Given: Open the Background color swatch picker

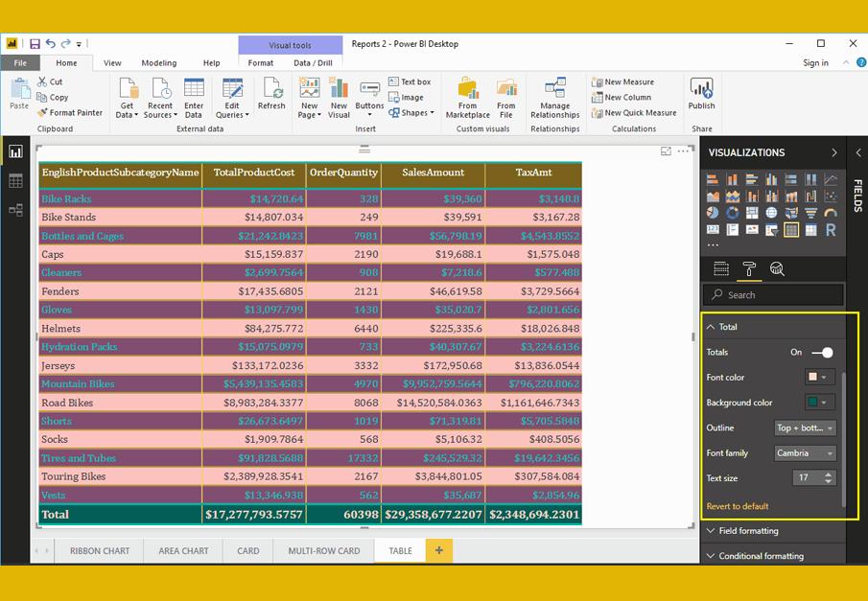Looking at the screenshot, I should 818,403.
